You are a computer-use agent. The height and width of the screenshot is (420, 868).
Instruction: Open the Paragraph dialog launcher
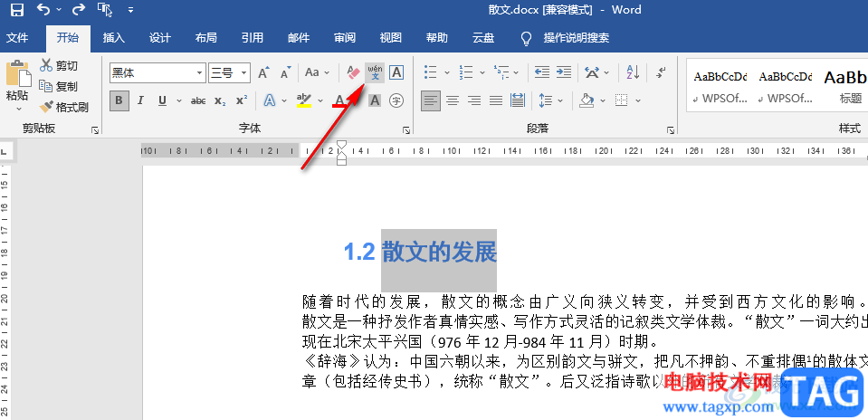point(671,130)
